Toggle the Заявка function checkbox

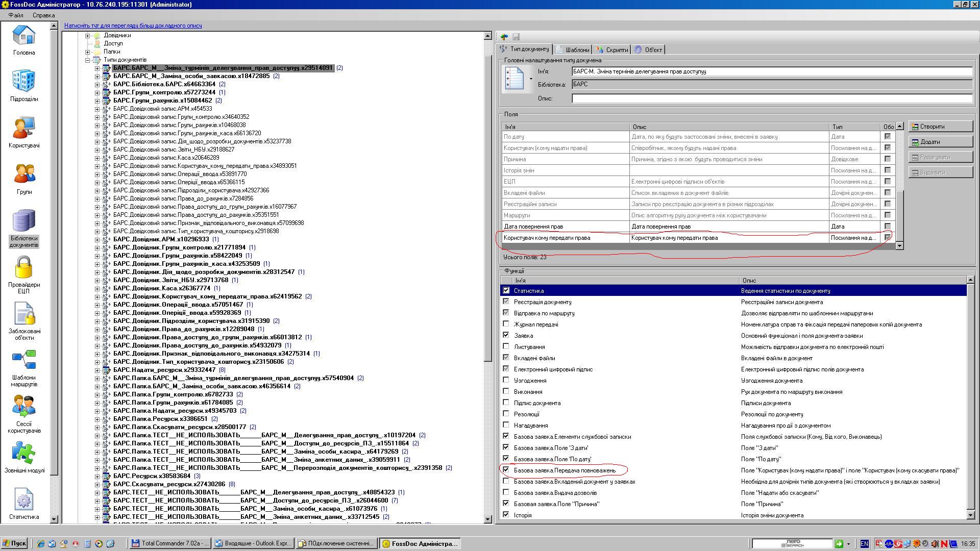506,335
